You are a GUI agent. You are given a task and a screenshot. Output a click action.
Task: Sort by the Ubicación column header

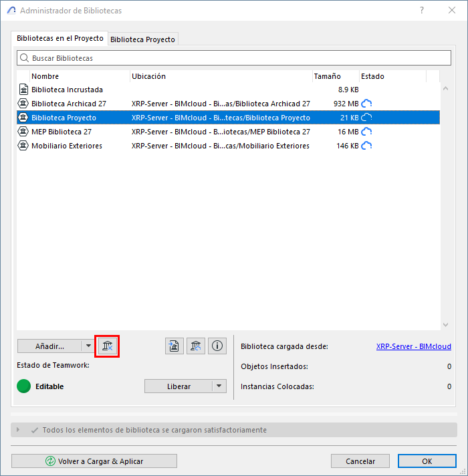tap(221, 76)
